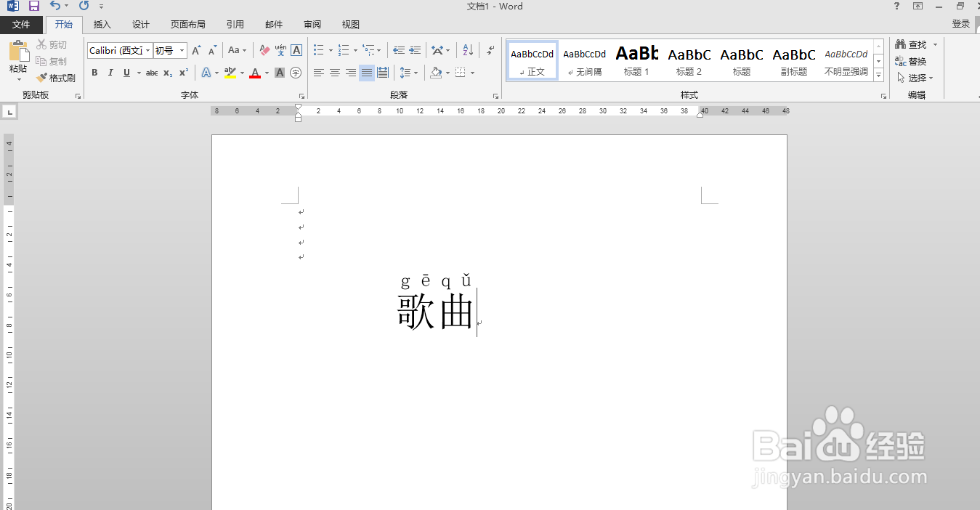Viewport: 980px width, 510px height.
Task: Open ribbon display options icon
Action: [918, 6]
